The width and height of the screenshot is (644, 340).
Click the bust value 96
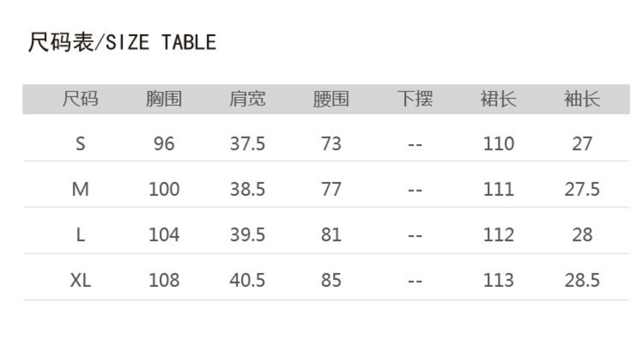coord(164,144)
